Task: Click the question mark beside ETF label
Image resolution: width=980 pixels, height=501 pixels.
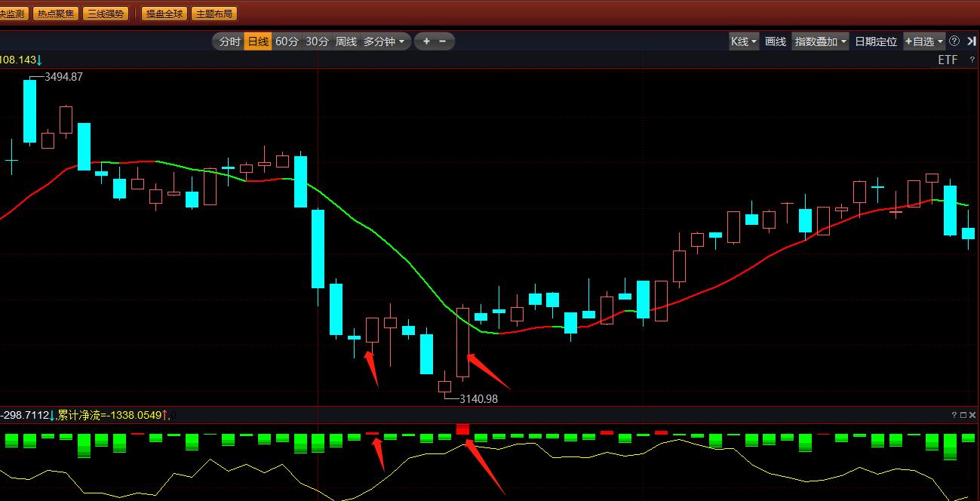Action: point(972,60)
